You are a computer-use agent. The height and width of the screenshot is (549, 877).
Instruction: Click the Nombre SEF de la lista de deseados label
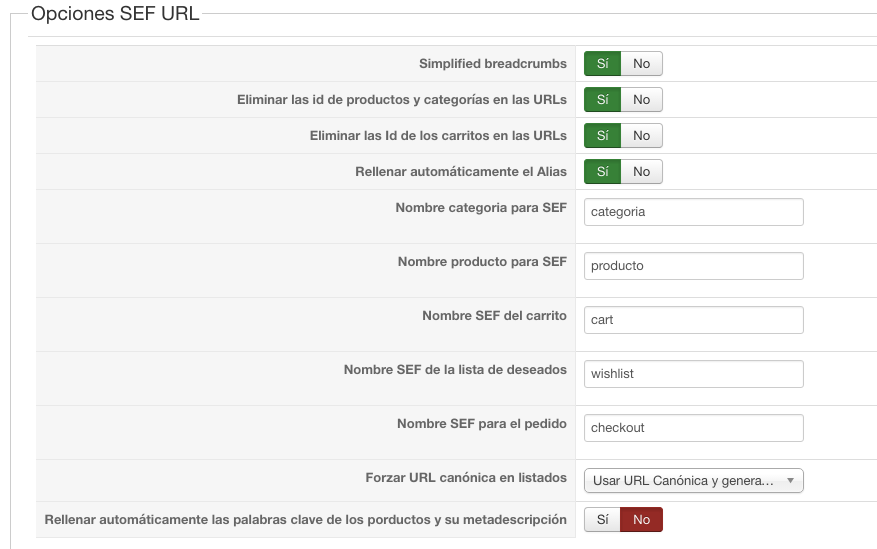[x=455, y=370]
